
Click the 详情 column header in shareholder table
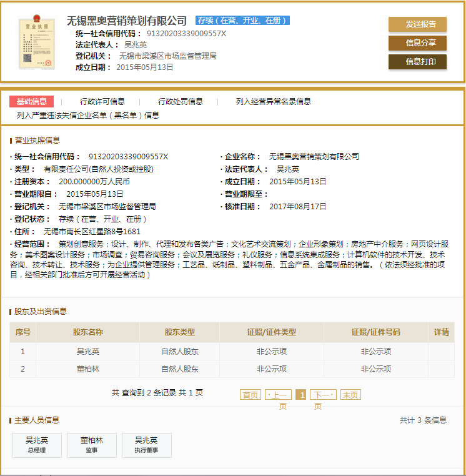441,332
